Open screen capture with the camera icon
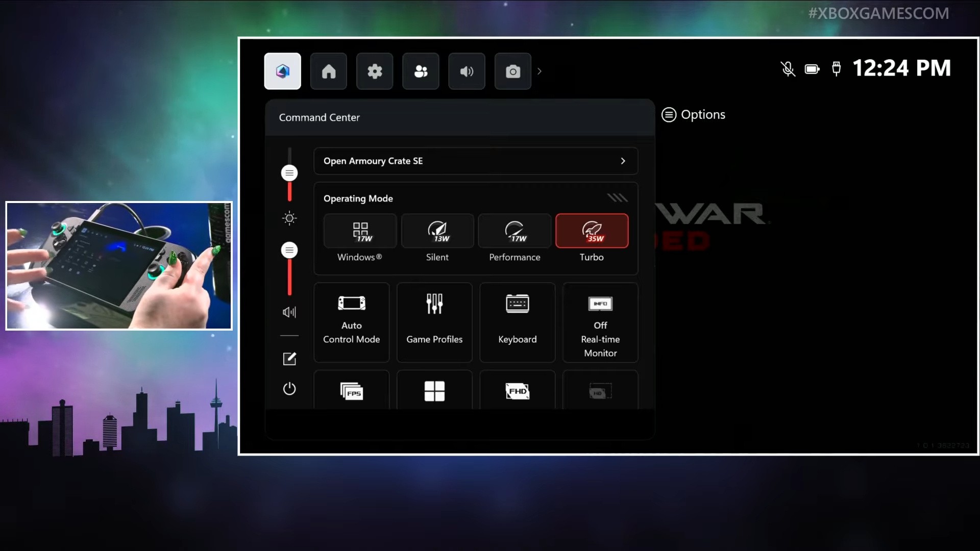The height and width of the screenshot is (551, 980). (512, 71)
